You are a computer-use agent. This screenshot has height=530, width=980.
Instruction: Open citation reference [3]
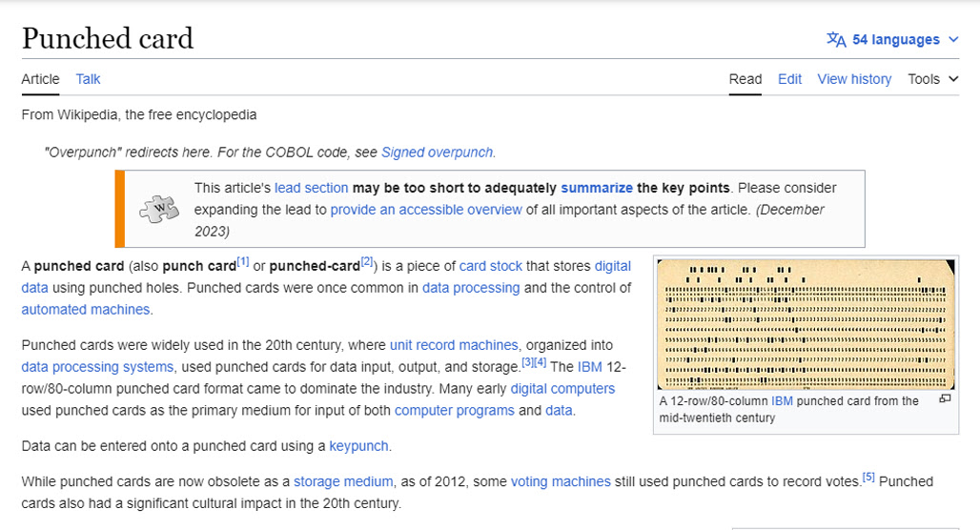click(527, 362)
